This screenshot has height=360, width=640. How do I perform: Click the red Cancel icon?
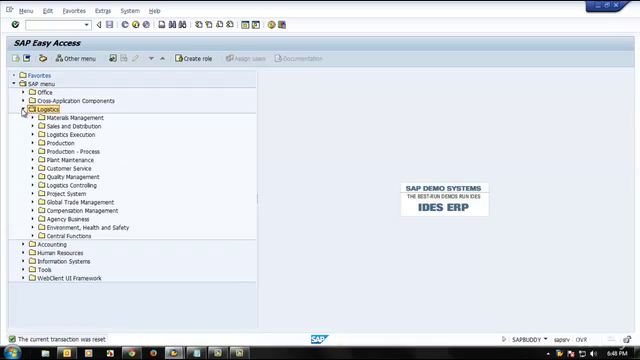click(146, 25)
